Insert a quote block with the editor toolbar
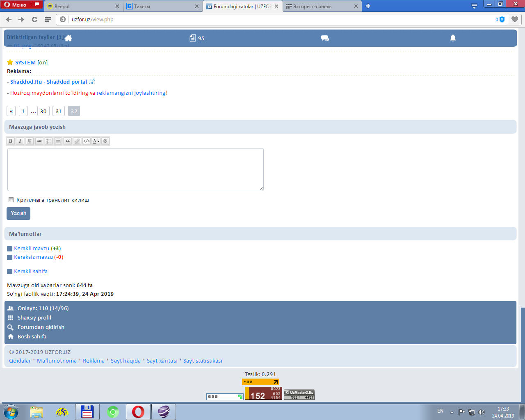The width and height of the screenshot is (525, 420). pos(68,141)
